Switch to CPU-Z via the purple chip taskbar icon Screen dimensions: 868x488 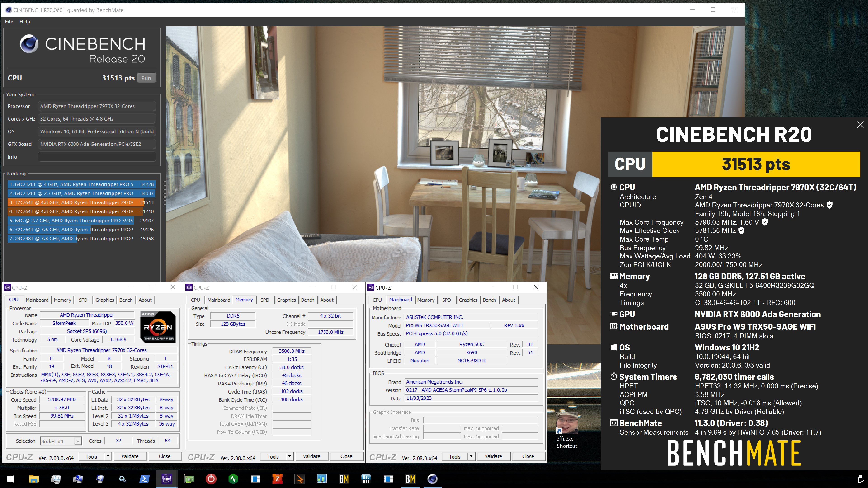coord(166,479)
